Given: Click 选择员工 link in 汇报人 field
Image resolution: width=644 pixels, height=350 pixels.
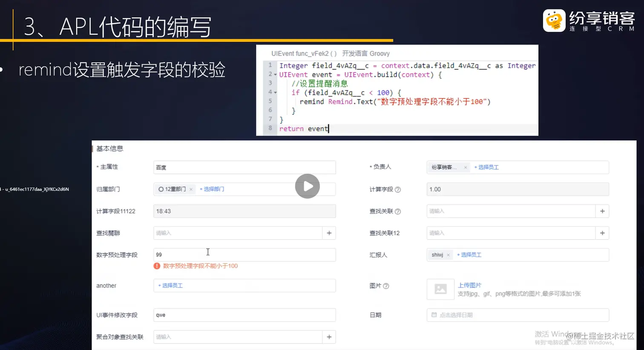Looking at the screenshot, I should tap(469, 255).
